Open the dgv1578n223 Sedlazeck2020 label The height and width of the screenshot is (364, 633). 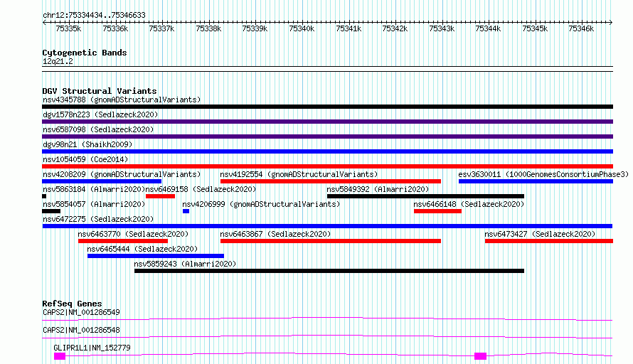tap(100, 114)
